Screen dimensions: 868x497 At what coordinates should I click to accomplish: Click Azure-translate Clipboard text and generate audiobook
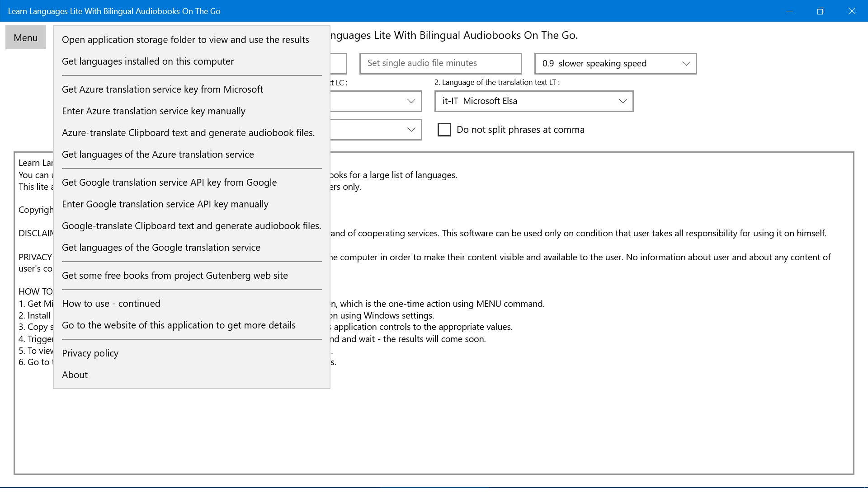click(x=188, y=133)
